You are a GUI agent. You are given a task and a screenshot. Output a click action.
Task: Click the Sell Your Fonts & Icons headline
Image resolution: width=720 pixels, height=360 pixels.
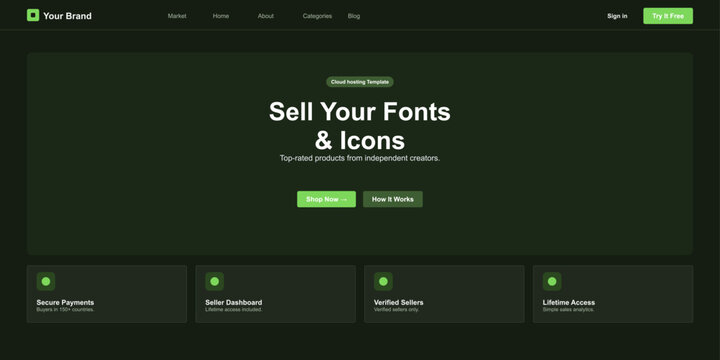(360, 126)
